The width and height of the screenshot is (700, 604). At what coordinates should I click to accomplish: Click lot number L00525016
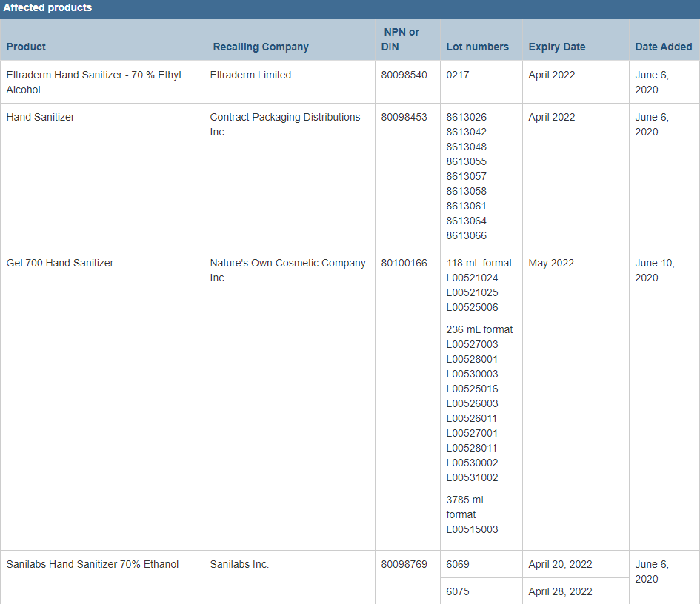472,389
